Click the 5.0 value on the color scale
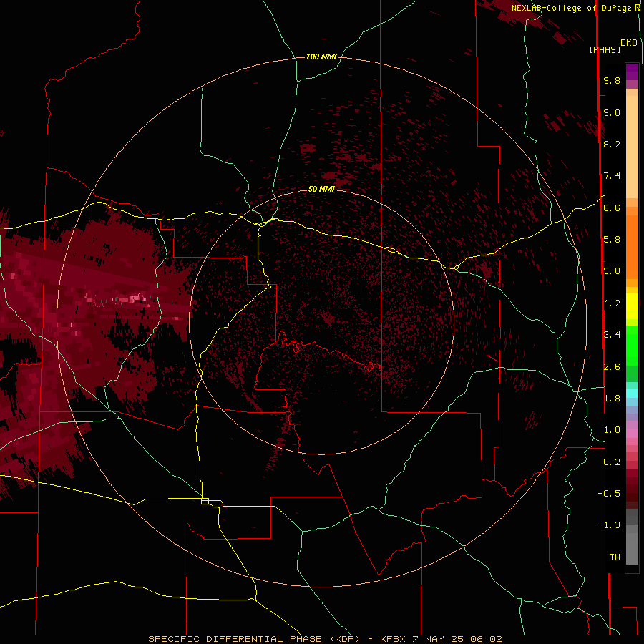This screenshot has height=644, width=644. (612, 271)
